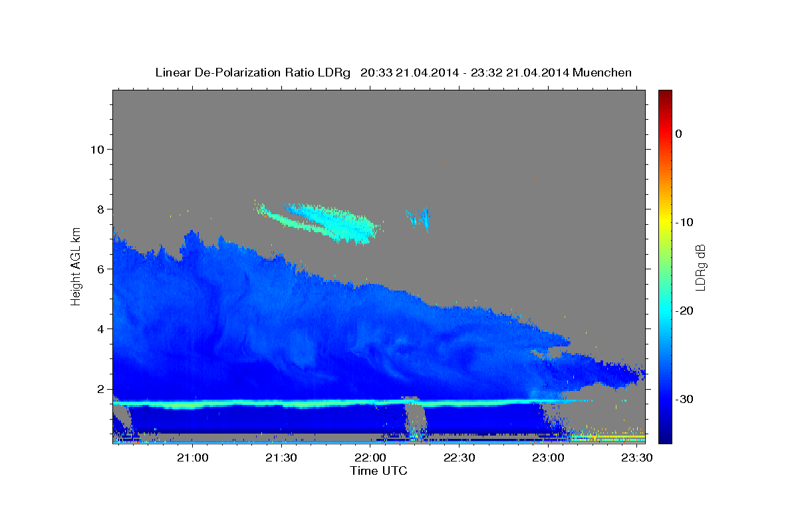
Task: Click the 23:30 time tick label
Action: (x=636, y=458)
